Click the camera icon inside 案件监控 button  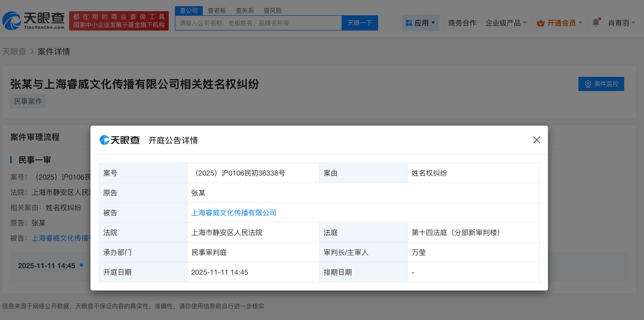click(588, 84)
